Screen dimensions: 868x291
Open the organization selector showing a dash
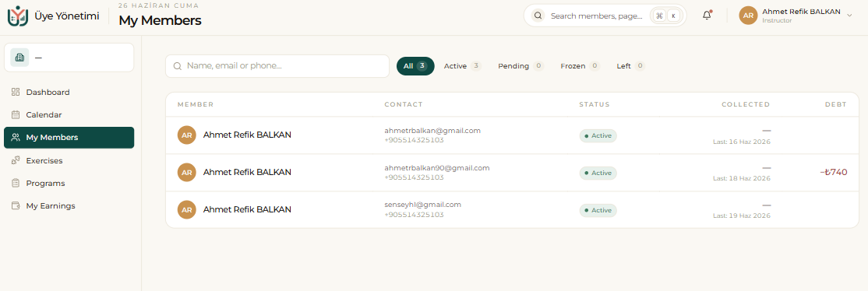pyautogui.click(x=69, y=58)
